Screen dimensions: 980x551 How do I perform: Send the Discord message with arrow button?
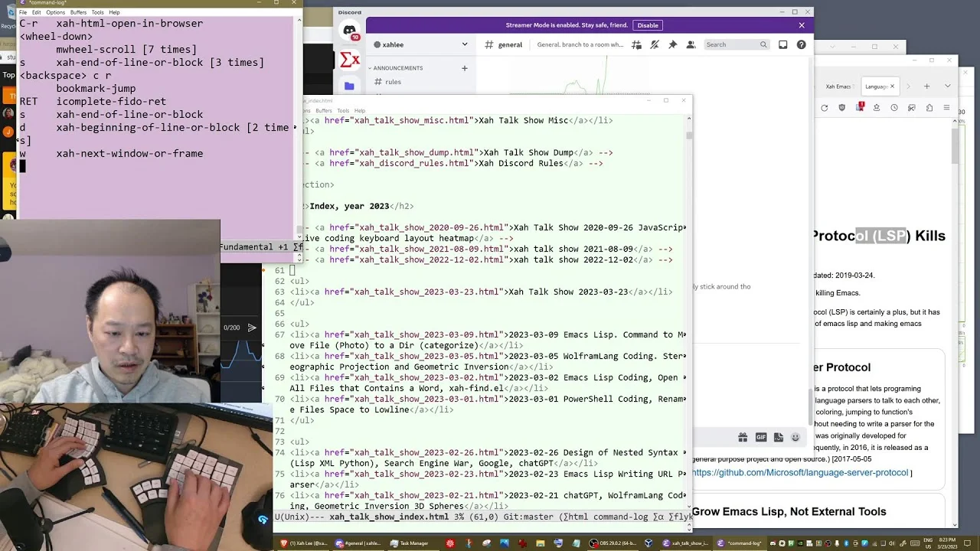click(251, 328)
